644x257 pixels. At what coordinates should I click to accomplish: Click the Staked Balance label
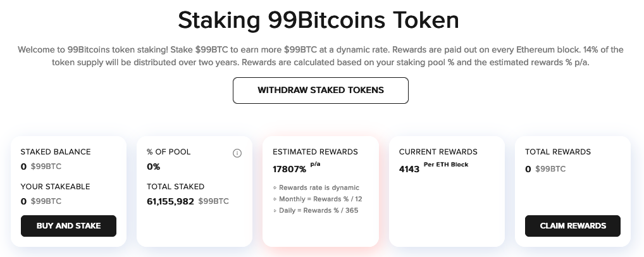(56, 152)
